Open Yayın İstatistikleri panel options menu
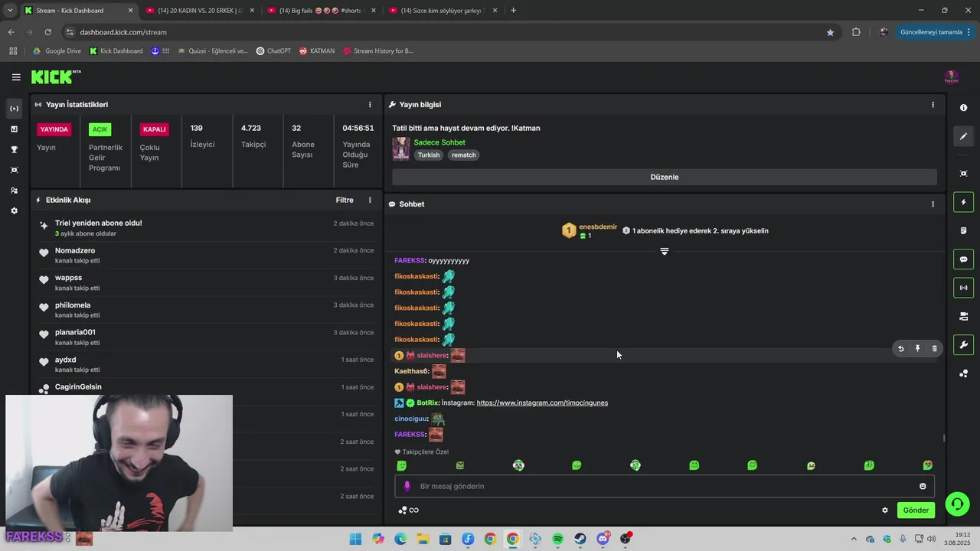Screen dimensions: 980x551 370,105
